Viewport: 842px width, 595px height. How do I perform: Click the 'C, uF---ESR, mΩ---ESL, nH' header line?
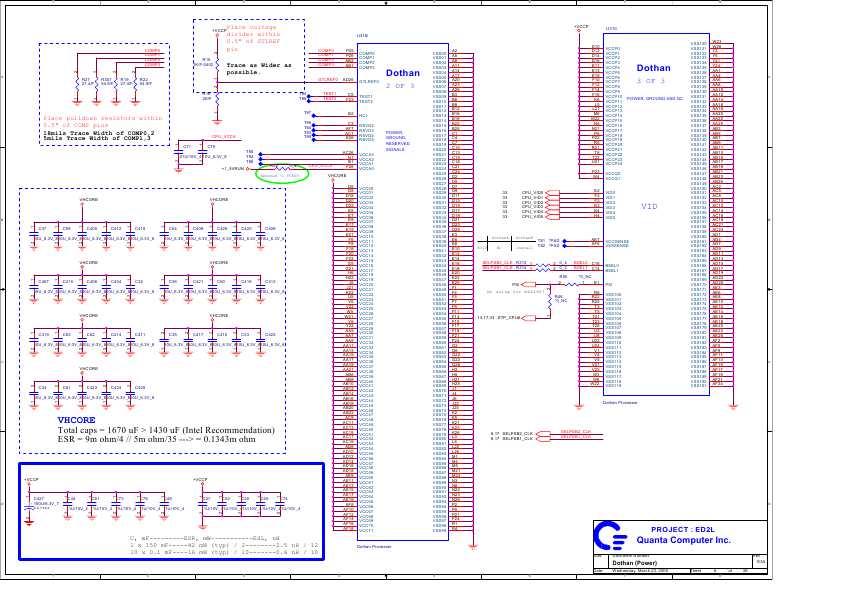point(205,538)
